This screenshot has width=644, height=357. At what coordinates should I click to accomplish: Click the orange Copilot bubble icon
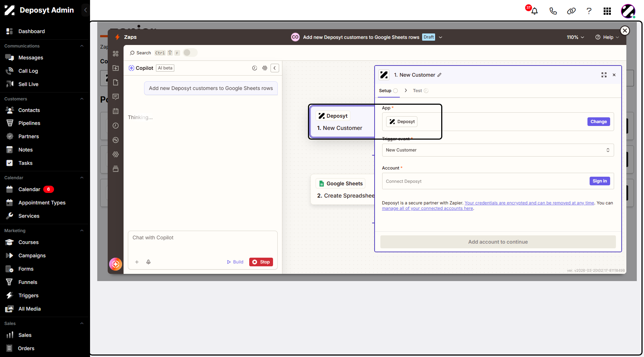coord(116,264)
